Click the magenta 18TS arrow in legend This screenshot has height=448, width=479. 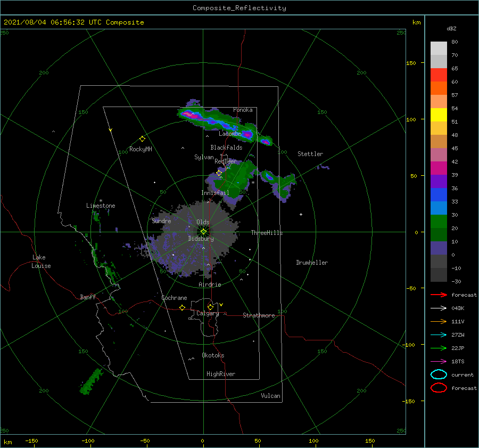click(439, 362)
